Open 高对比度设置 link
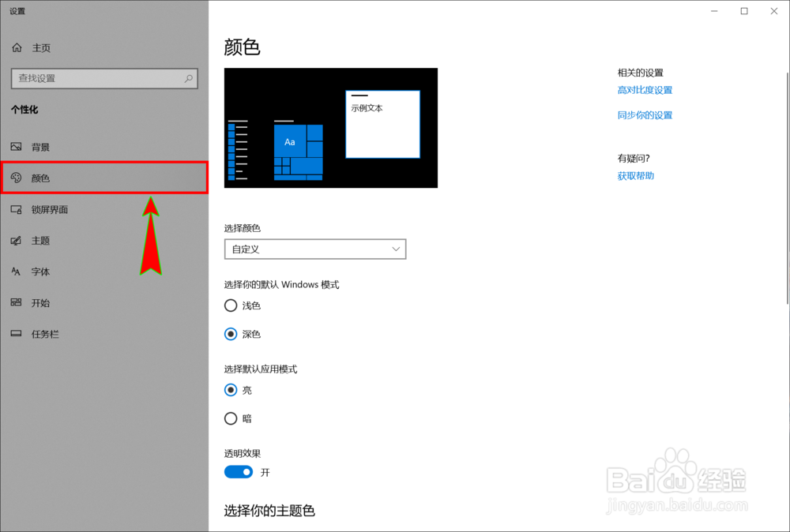The height and width of the screenshot is (532, 790). pyautogui.click(x=644, y=90)
